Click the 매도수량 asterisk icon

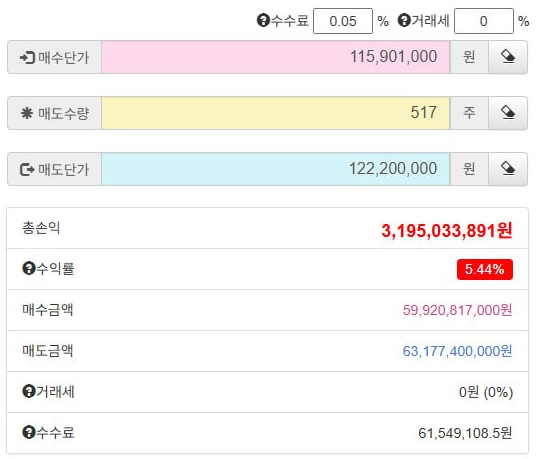27,113
